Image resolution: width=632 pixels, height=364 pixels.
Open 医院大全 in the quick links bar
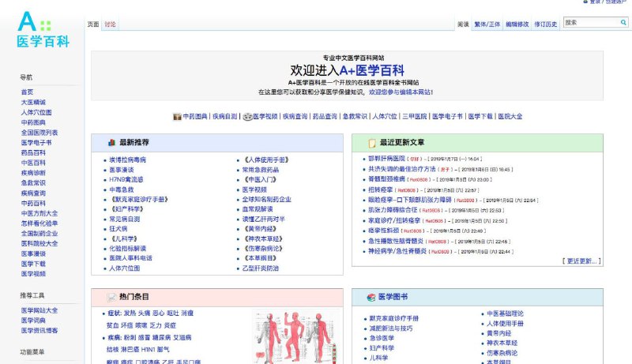510,116
